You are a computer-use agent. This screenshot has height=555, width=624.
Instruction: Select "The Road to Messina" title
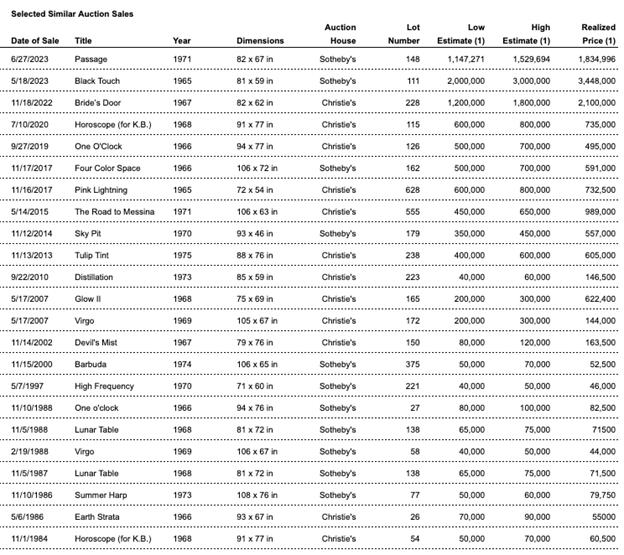114,212
